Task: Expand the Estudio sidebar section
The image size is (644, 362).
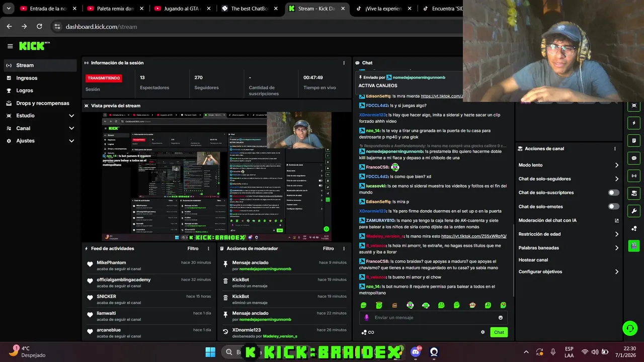Action: pyautogui.click(x=39, y=116)
